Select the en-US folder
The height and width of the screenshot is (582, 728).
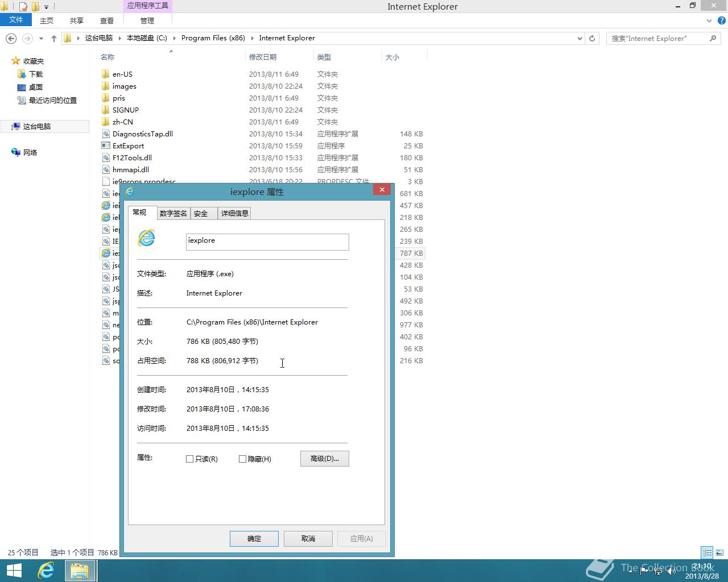coord(122,74)
